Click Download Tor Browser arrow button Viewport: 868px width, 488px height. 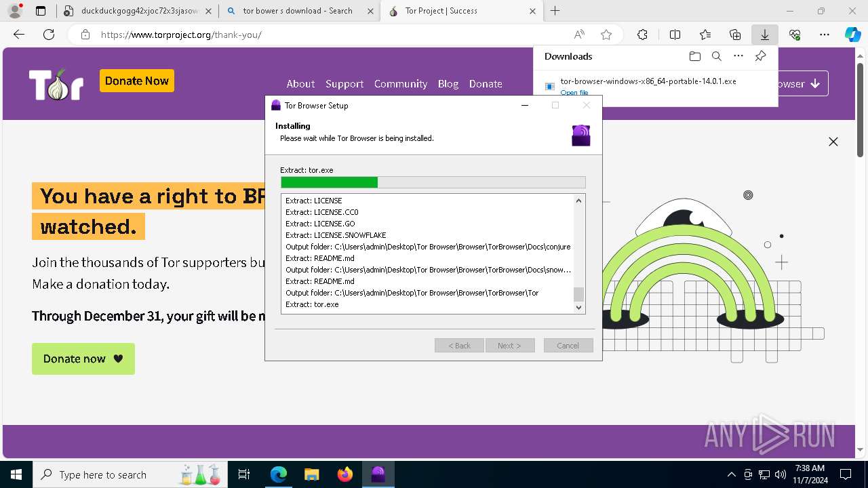click(x=803, y=84)
